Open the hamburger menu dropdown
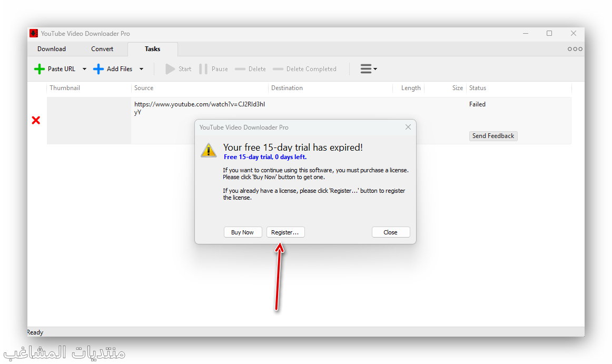 [369, 69]
